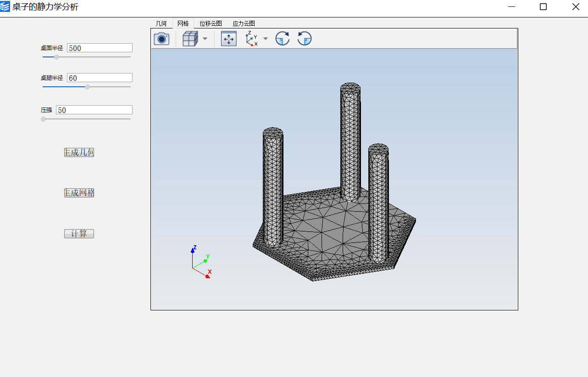The image size is (588, 377).
Task: Click the view cube icon
Action: (x=190, y=39)
